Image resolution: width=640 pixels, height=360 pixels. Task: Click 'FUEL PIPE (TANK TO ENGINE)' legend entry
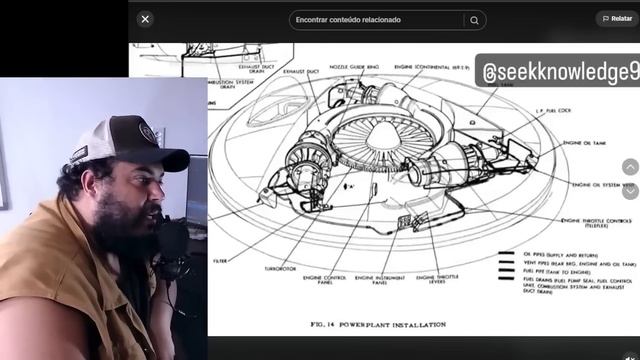[x=557, y=272]
